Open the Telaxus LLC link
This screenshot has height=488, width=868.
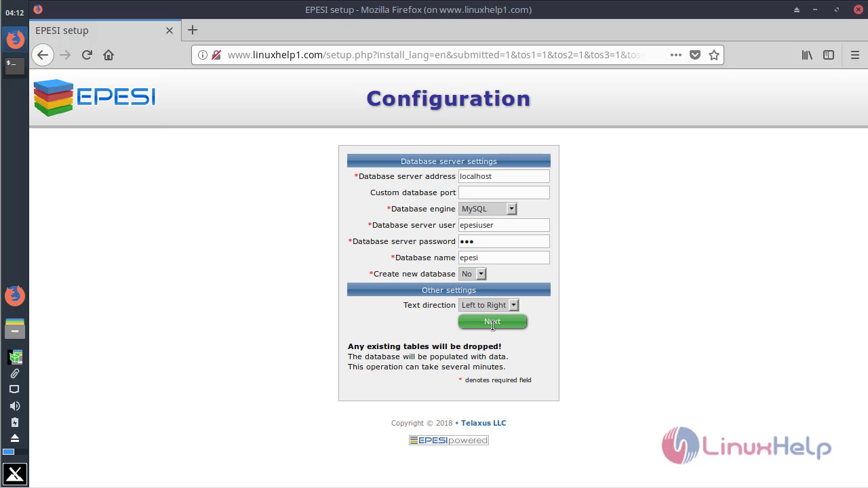[484, 423]
